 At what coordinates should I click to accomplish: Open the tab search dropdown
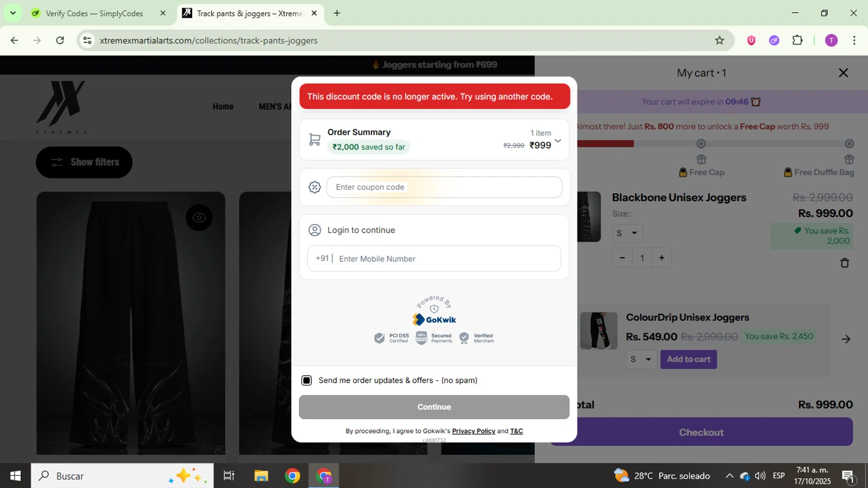[13, 13]
